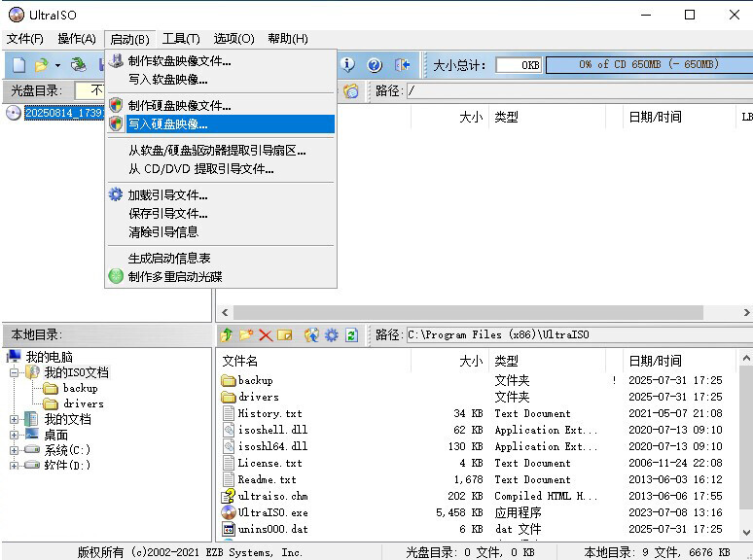Select the License.txt file row
753x560 pixels.
pos(476,463)
